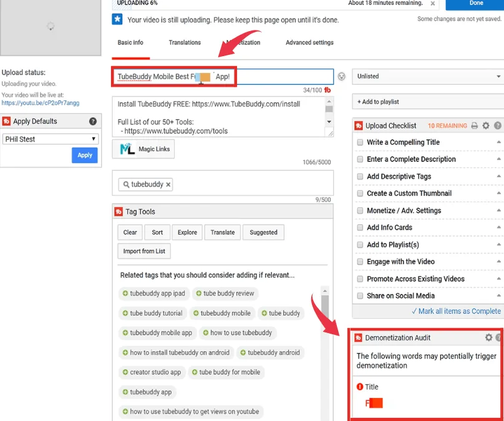
Task: Check 'Engage with the Video' item
Action: (360, 261)
